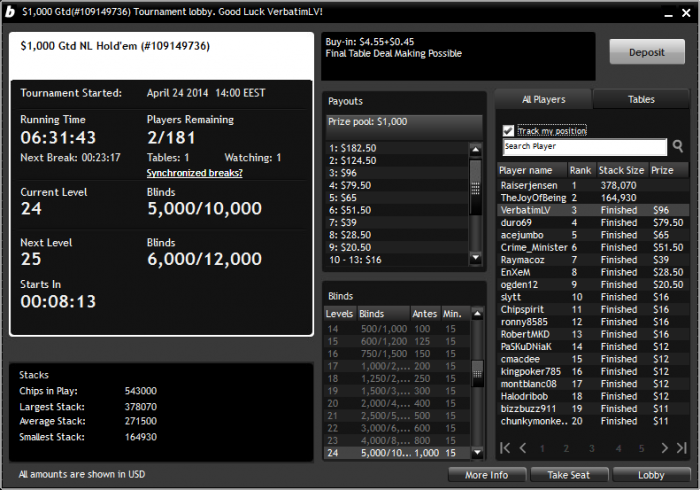This screenshot has width=700, height=490.
Task: Select the All Players tab
Action: click(x=544, y=100)
